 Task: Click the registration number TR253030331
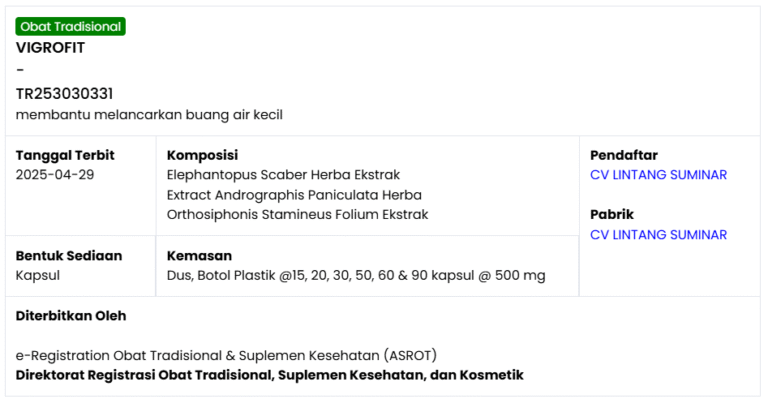[64, 94]
